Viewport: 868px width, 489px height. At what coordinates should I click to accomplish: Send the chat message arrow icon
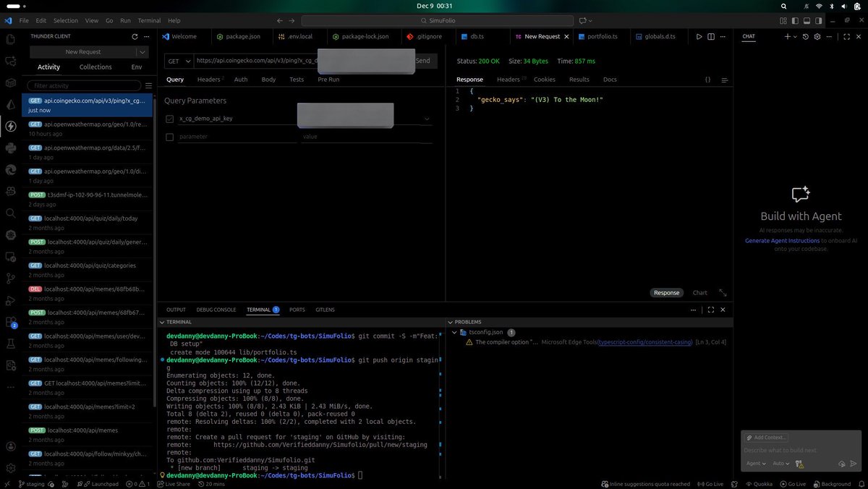(854, 464)
